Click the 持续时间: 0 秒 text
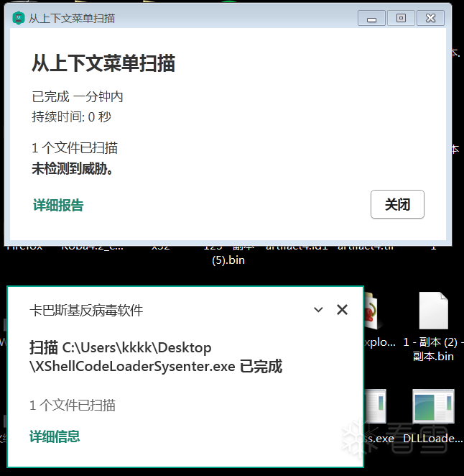Image resolution: width=464 pixels, height=476 pixels. [x=72, y=117]
